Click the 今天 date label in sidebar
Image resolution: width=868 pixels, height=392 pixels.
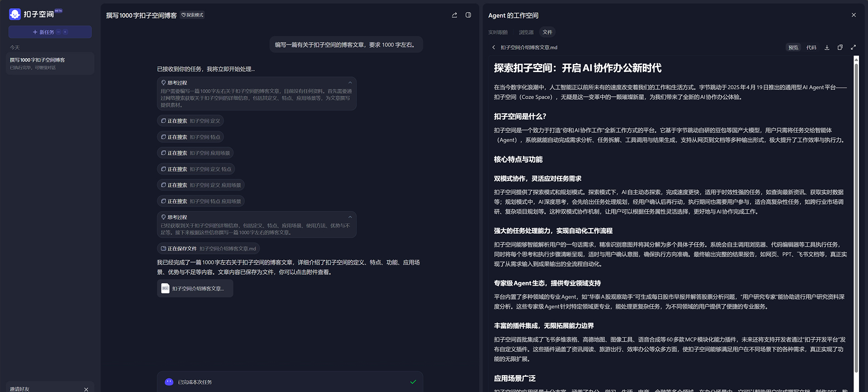(15, 47)
